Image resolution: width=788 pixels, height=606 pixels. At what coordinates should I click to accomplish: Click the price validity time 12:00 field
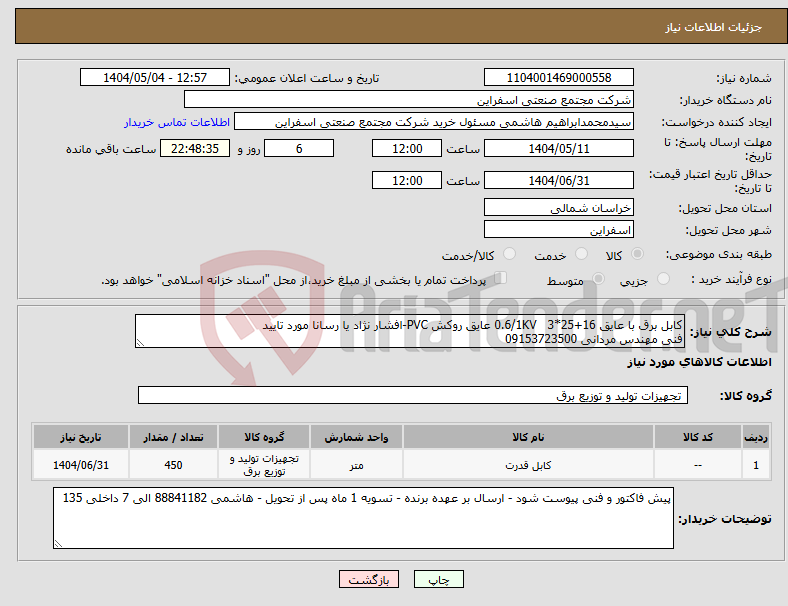point(407,180)
